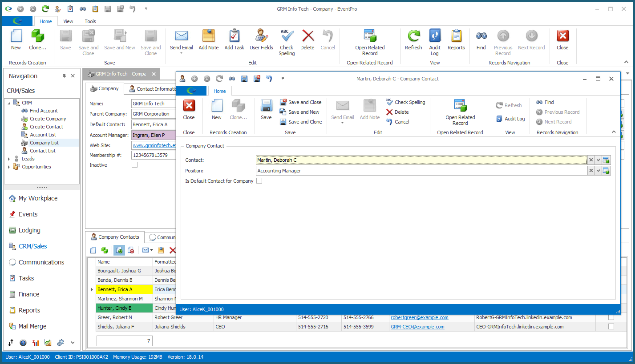Viewport: 635px width, 364px height.
Task: Check the box in Robert Greer's row
Action: [611, 317]
